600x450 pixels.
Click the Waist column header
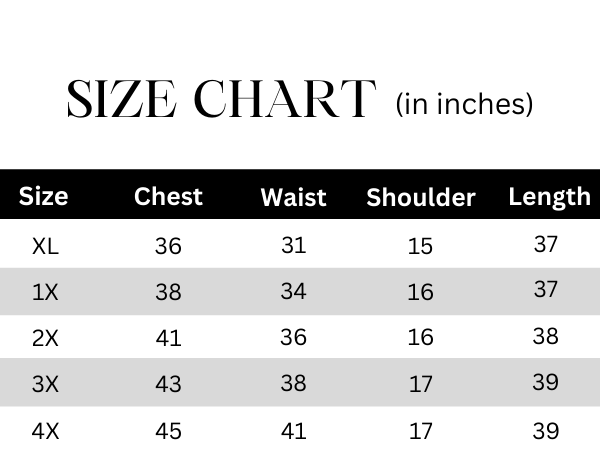point(293,197)
